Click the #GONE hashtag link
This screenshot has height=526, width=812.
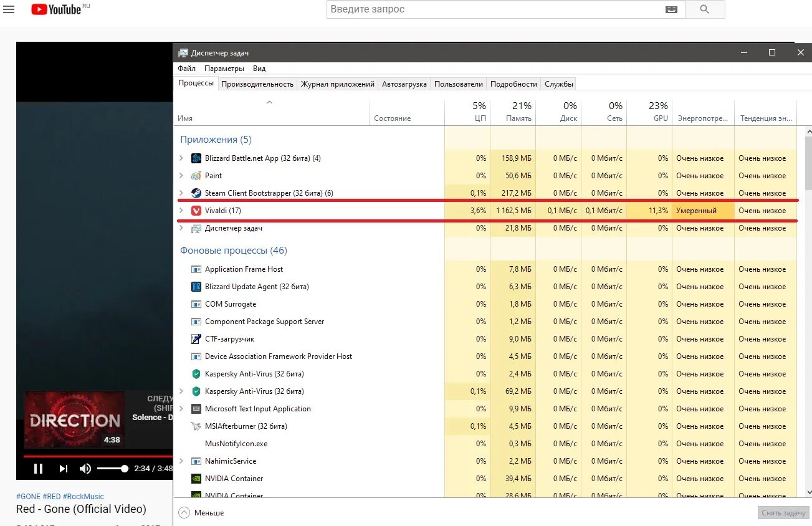28,497
